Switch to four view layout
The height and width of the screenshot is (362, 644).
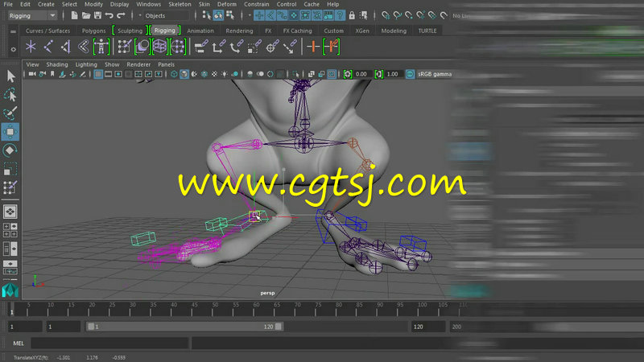point(10,230)
